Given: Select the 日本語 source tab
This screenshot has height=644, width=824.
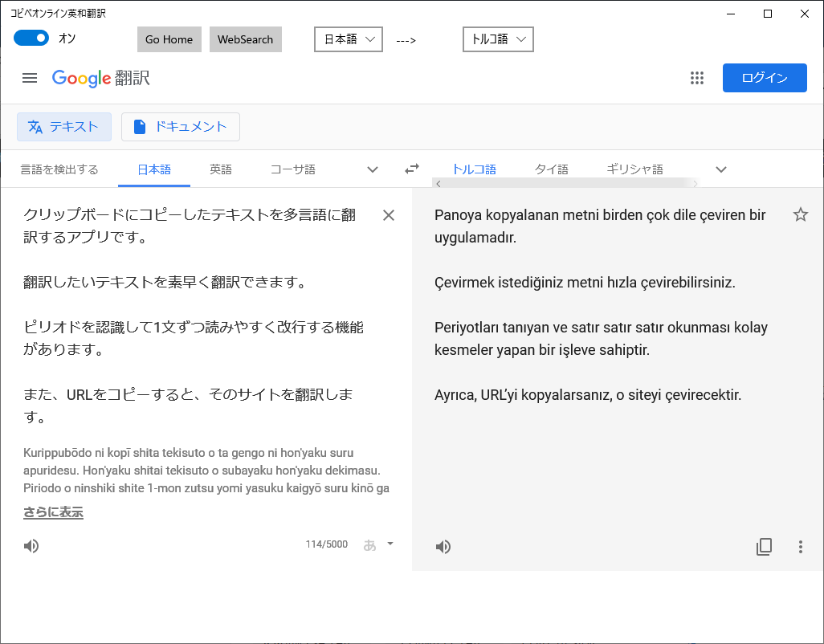Looking at the screenshot, I should pos(154,169).
